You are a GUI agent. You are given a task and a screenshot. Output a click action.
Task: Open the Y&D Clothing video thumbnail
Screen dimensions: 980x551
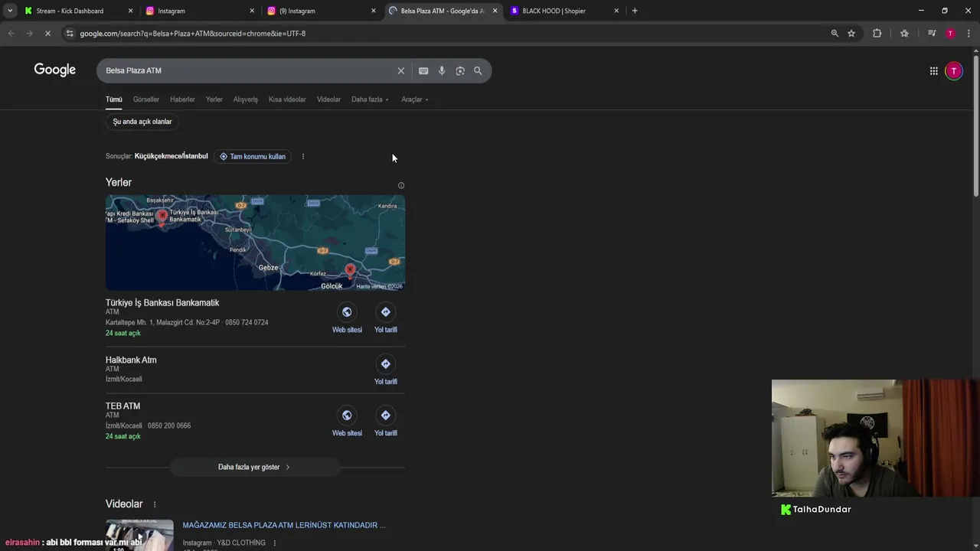click(x=139, y=535)
